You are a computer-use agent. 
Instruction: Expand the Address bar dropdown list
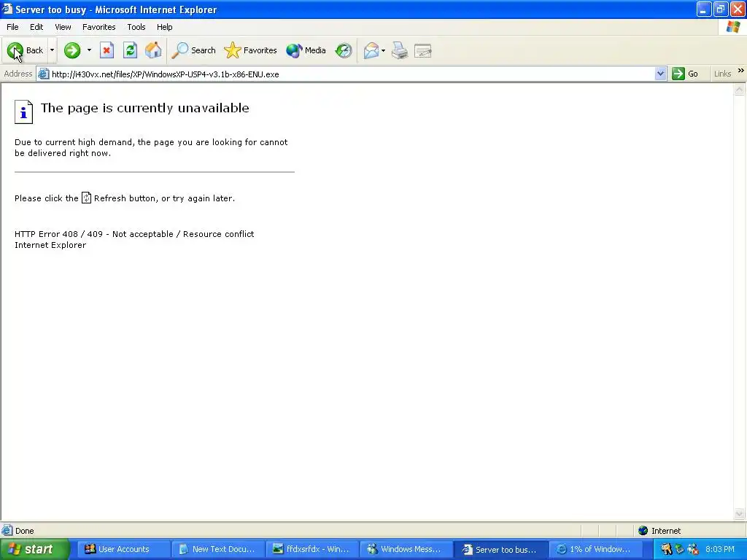click(x=660, y=74)
